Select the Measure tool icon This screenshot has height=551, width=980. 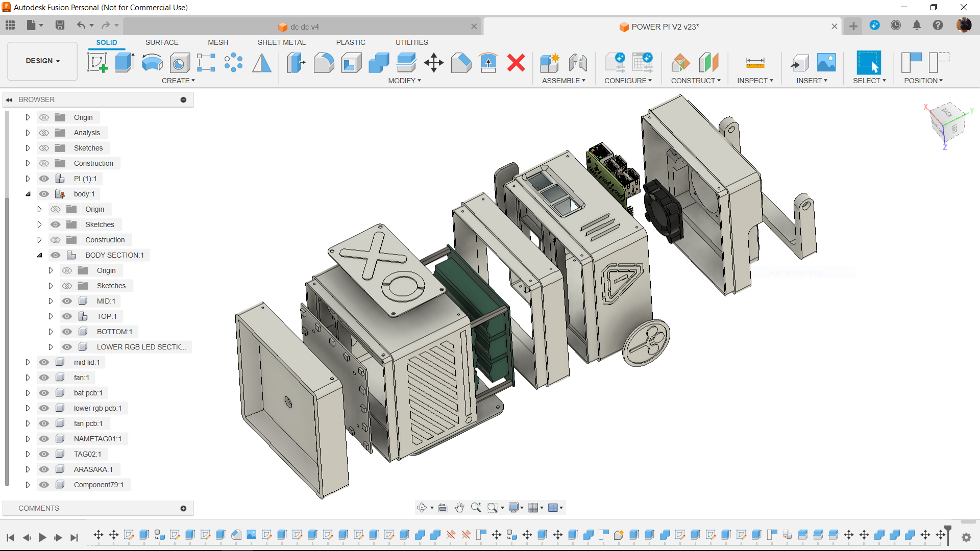pyautogui.click(x=755, y=63)
